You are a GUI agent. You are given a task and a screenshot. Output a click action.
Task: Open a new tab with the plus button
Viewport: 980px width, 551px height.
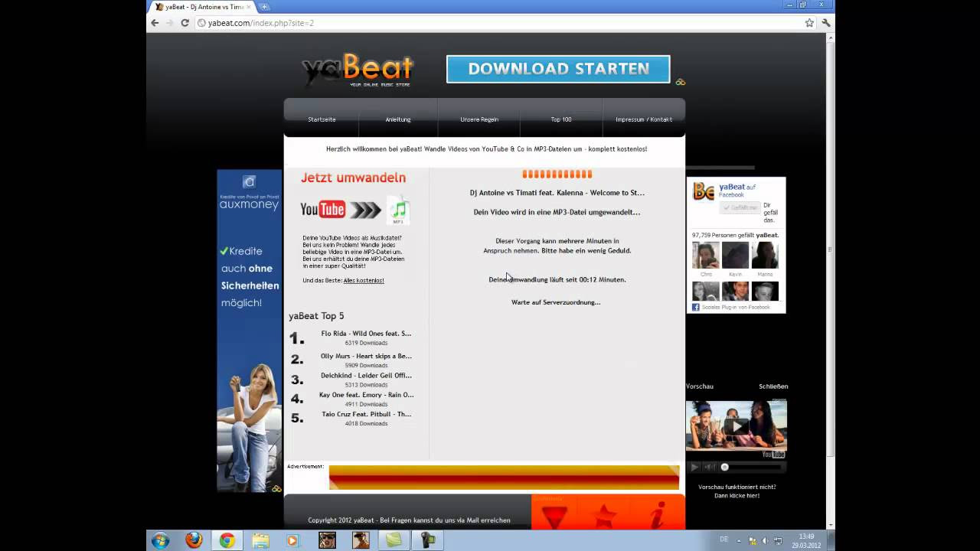(264, 7)
